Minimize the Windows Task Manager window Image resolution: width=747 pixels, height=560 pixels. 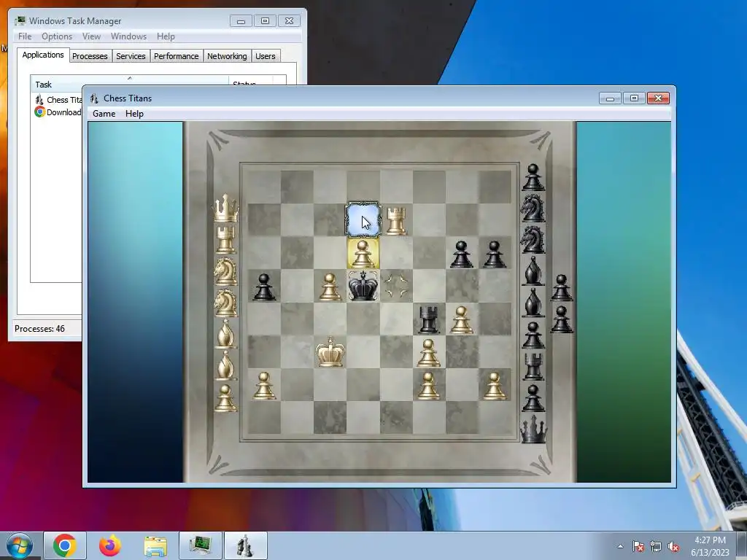pyautogui.click(x=241, y=21)
